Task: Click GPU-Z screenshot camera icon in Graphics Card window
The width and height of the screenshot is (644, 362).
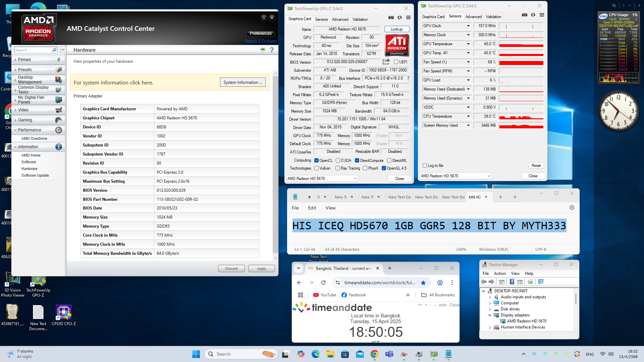Action: tap(391, 17)
